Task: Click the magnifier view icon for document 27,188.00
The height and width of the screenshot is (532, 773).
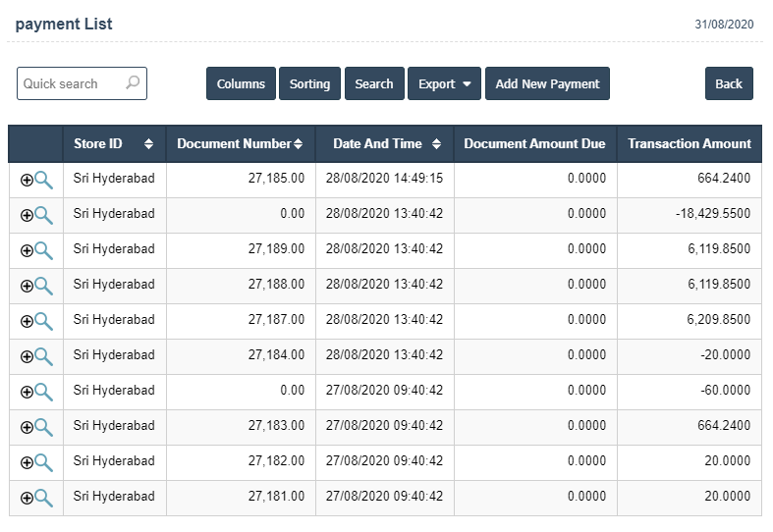Action: point(44,285)
